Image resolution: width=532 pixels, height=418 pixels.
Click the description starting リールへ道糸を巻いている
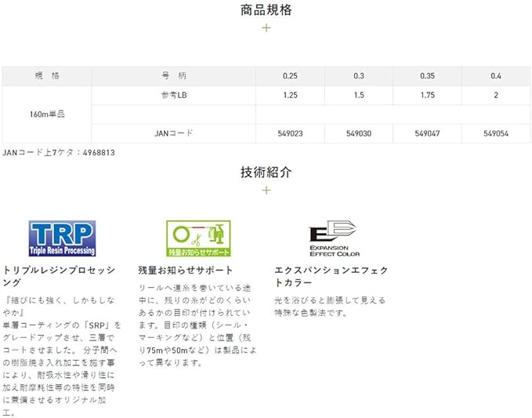(x=197, y=325)
